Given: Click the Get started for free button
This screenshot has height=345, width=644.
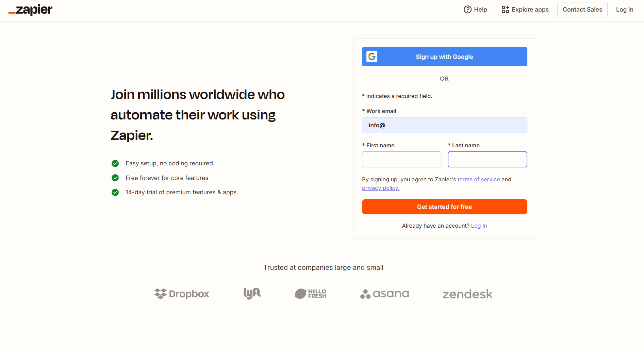Looking at the screenshot, I should pos(444,207).
